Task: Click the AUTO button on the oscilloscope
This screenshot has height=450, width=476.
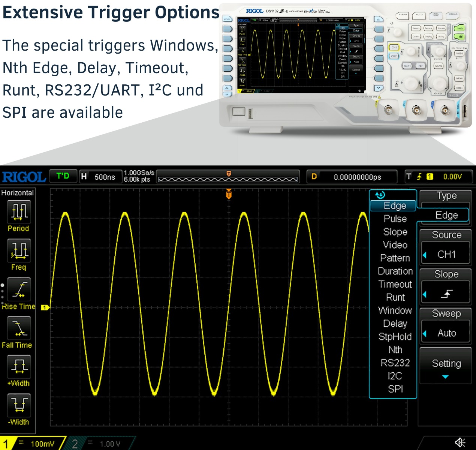Action: pos(419,16)
